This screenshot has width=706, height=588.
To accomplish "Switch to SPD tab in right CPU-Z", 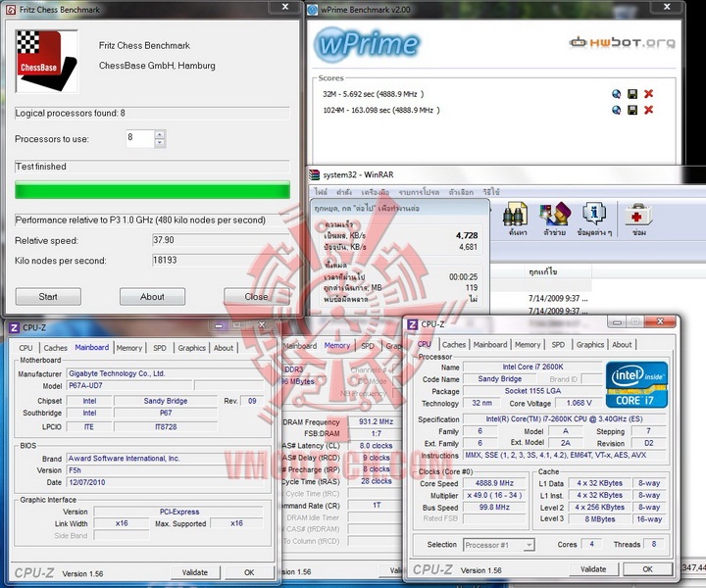I will 558,345.
